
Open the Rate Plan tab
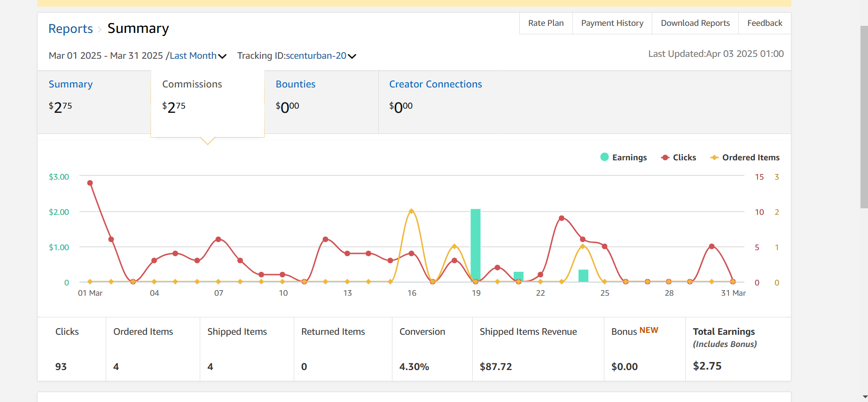click(x=546, y=23)
